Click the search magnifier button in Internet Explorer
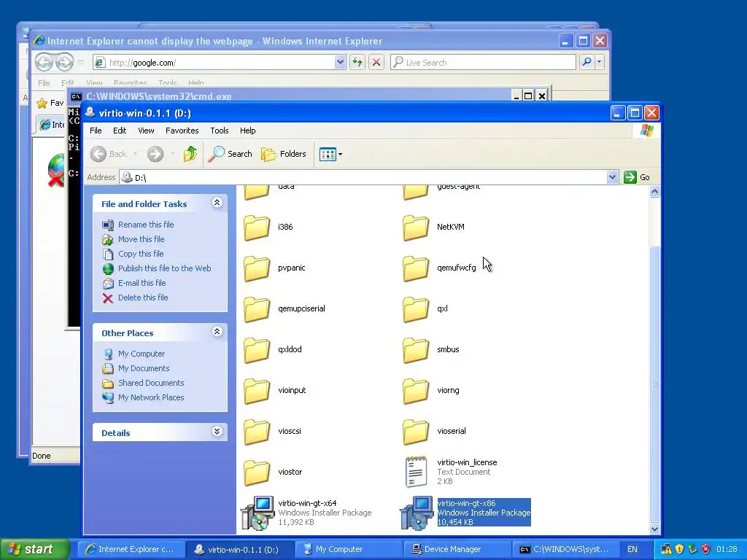The height and width of the screenshot is (560, 747). click(x=587, y=62)
